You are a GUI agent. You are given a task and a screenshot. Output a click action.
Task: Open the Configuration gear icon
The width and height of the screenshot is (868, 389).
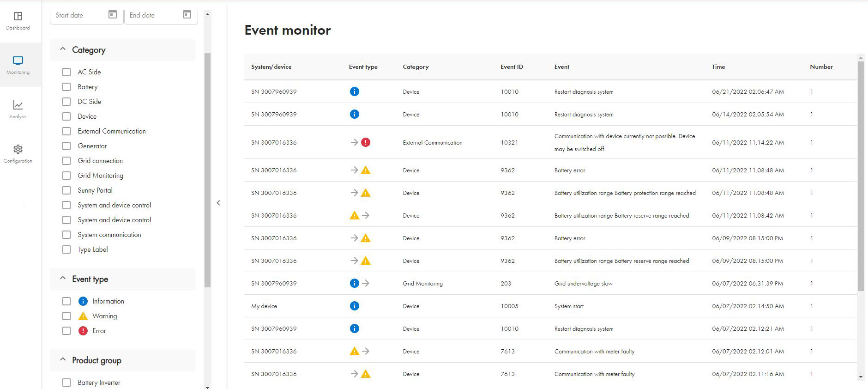18,149
